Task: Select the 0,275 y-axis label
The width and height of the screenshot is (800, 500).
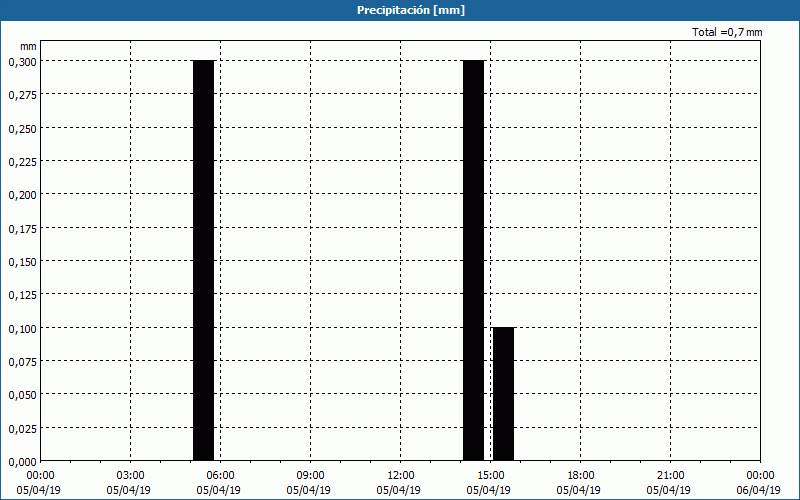Action: (22, 95)
